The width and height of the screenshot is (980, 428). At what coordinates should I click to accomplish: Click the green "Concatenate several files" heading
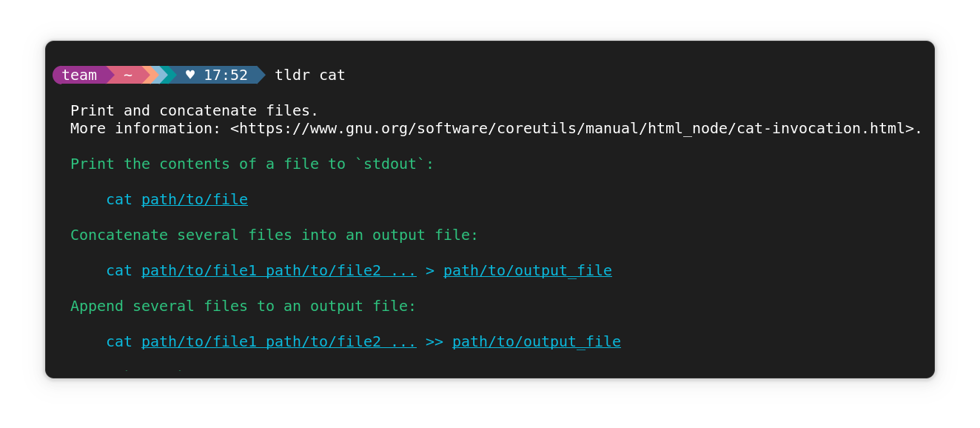275,235
